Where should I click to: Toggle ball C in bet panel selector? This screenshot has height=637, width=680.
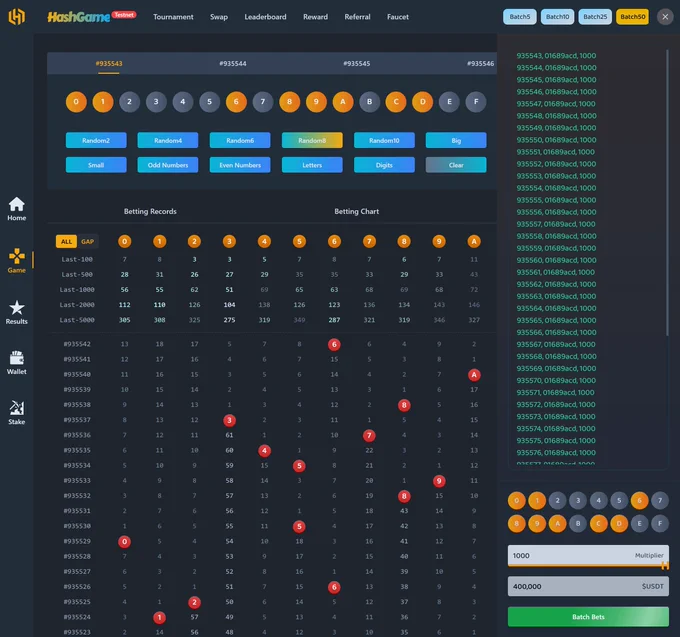[598, 523]
